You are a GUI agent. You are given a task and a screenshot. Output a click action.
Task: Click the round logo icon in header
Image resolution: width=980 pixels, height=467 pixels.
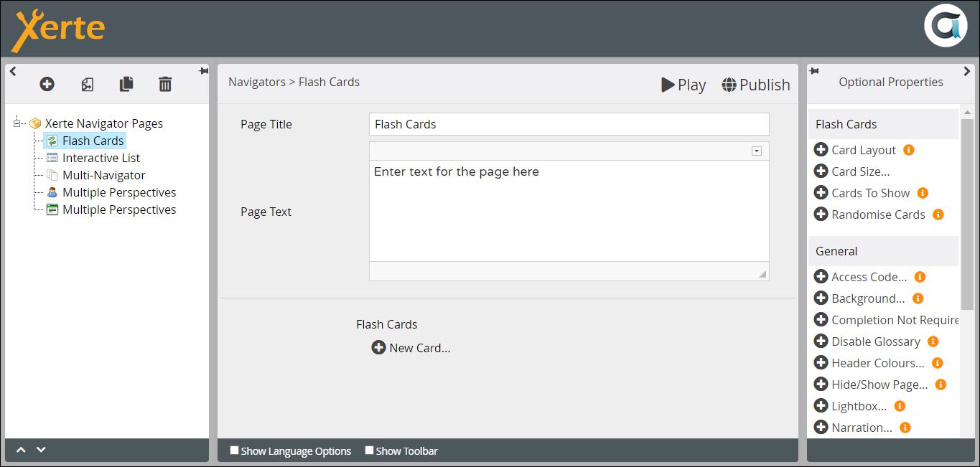coord(945,26)
